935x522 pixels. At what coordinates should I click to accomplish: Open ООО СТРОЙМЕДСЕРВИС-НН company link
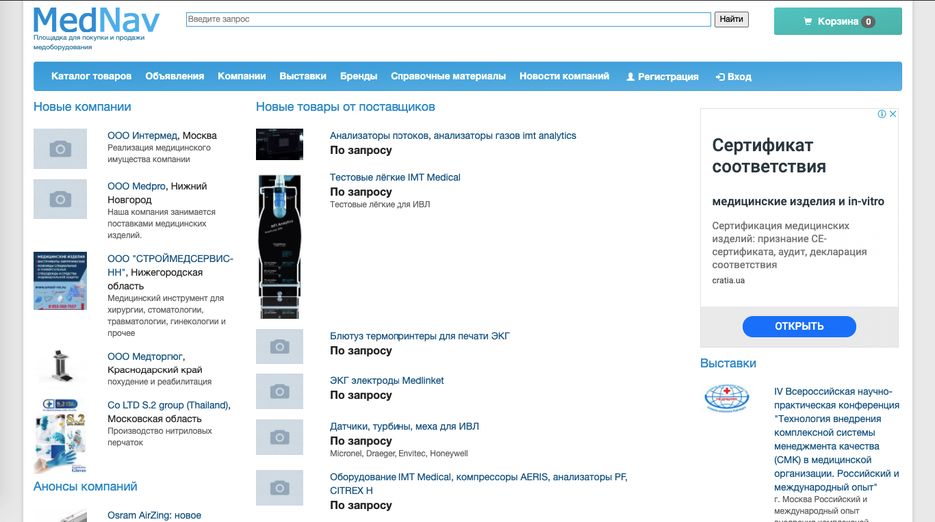coord(170,265)
